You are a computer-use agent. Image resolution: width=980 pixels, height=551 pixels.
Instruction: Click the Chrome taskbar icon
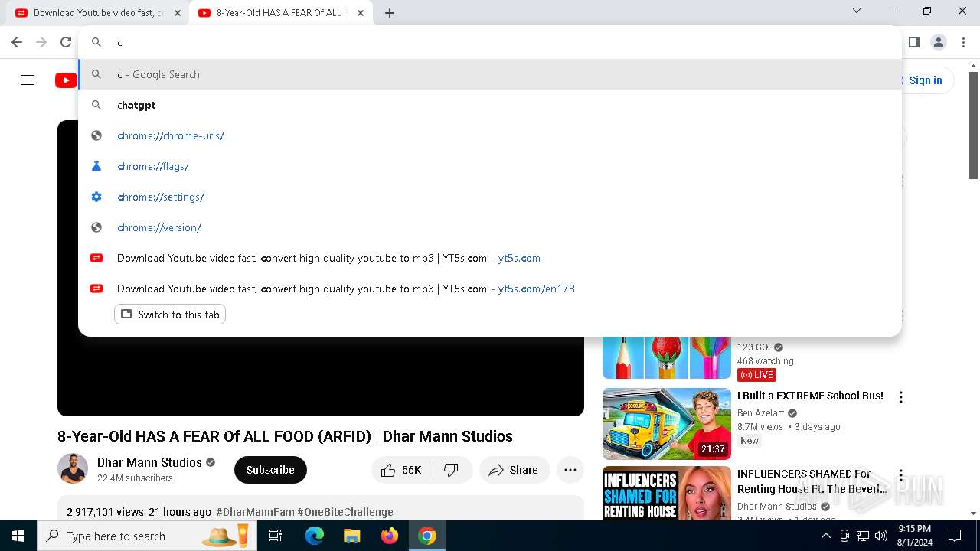pyautogui.click(x=427, y=536)
